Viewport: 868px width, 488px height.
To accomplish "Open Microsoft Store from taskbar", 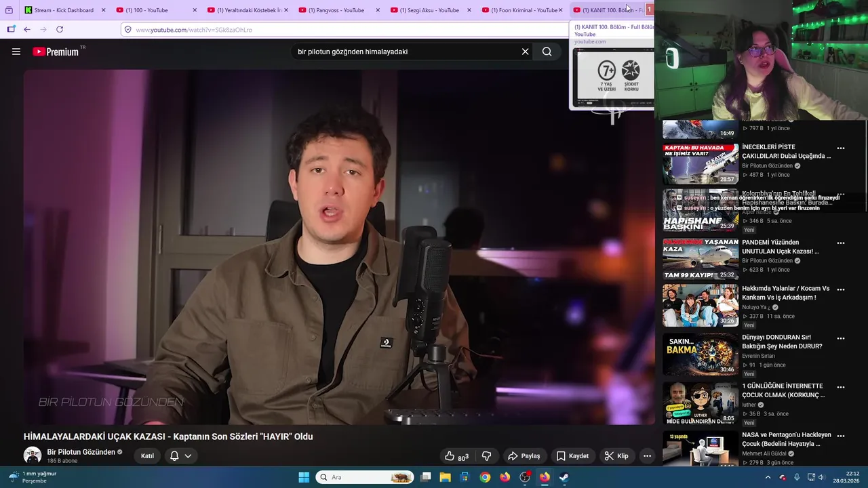I will [465, 477].
